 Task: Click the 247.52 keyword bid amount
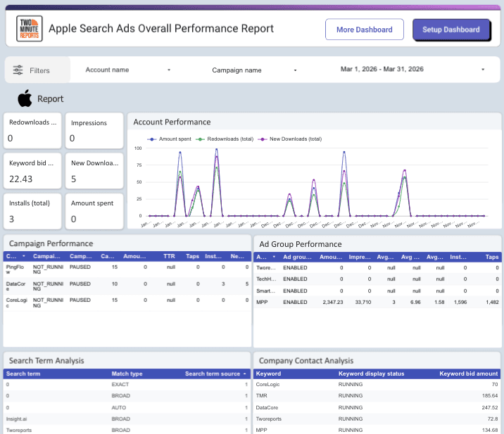pos(489,407)
